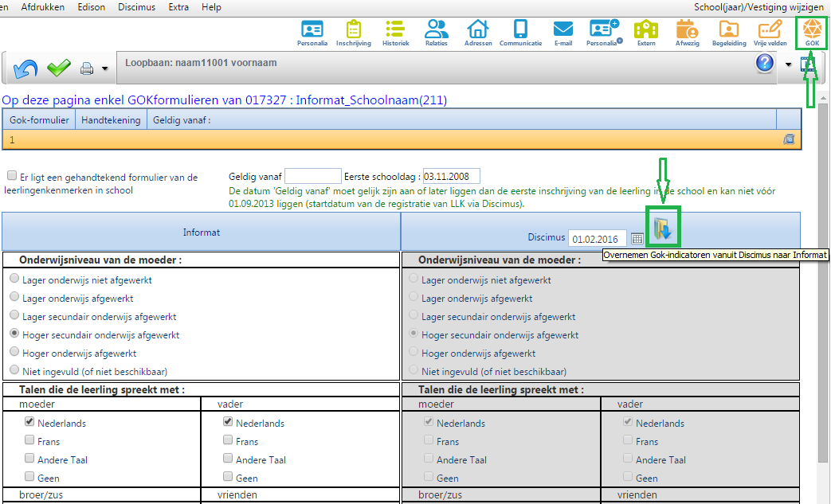
Task: Open the Vrije velden icon
Action: click(x=770, y=33)
